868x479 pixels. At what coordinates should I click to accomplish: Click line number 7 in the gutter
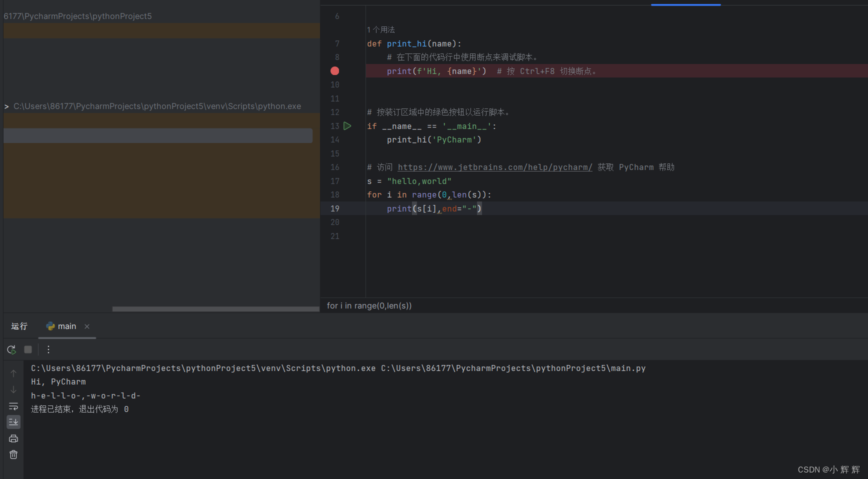(x=337, y=44)
